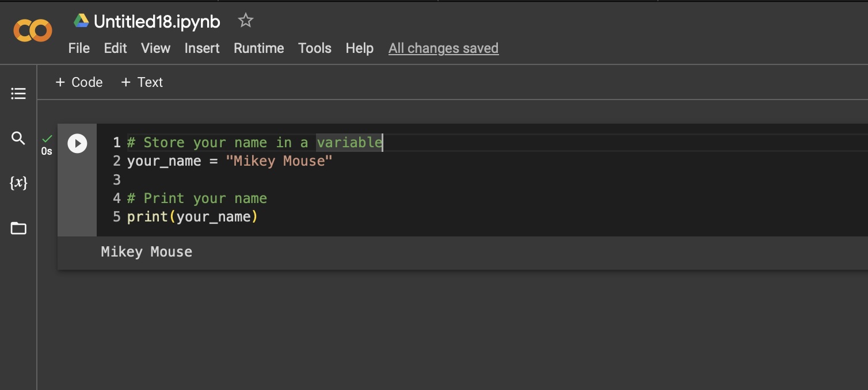Open the table of contents sidebar

click(18, 93)
